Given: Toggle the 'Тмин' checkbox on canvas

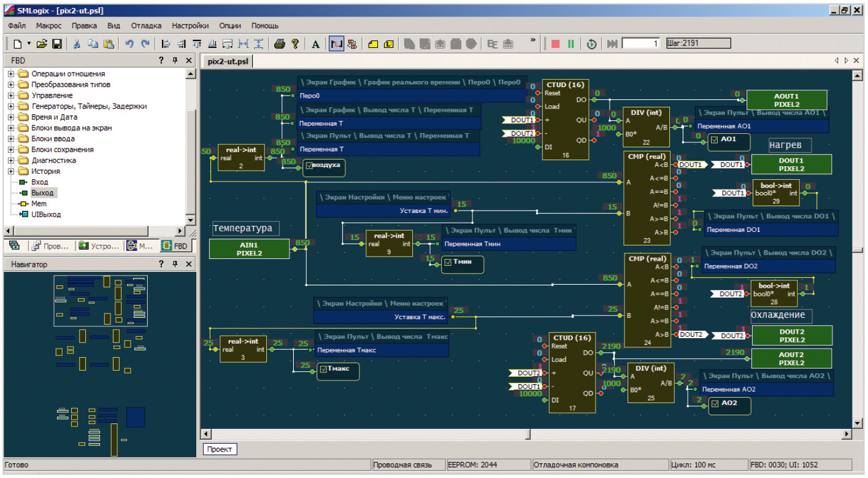Looking at the screenshot, I should point(448,263).
